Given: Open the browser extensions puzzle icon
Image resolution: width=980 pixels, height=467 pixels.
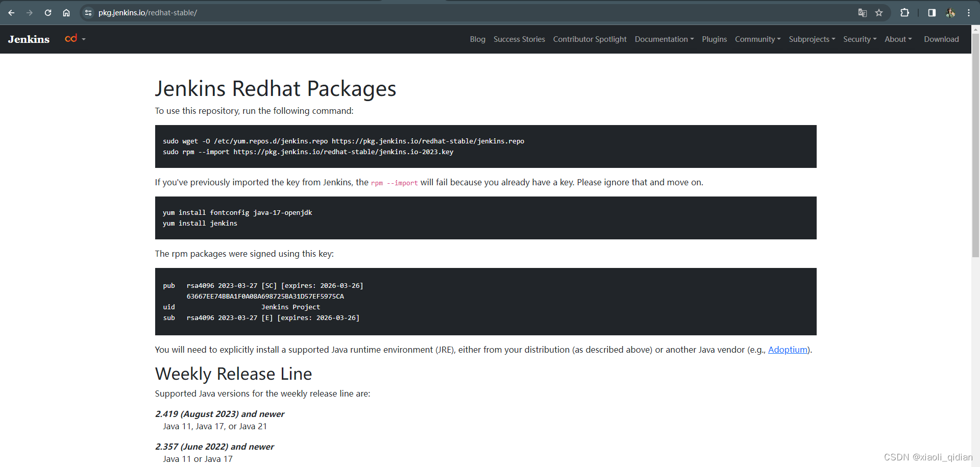Looking at the screenshot, I should coord(904,13).
